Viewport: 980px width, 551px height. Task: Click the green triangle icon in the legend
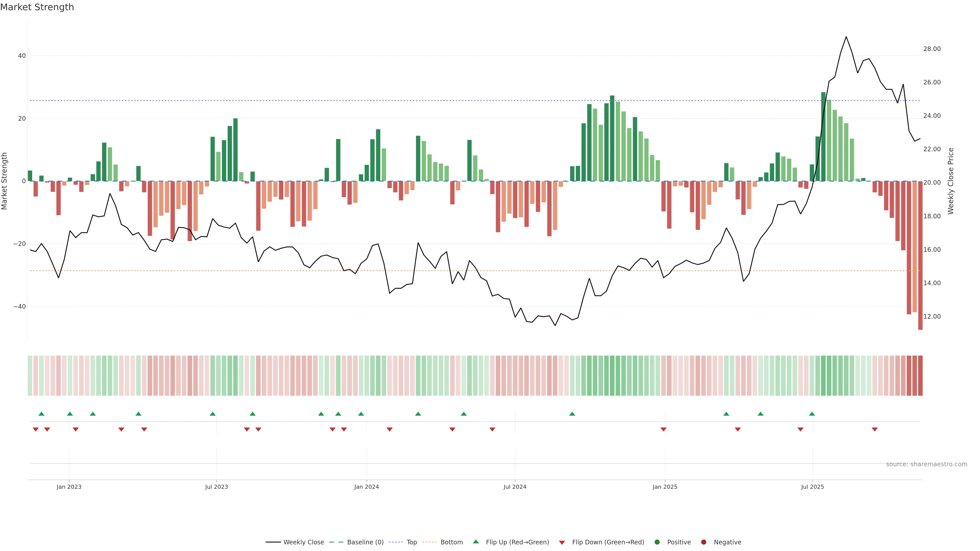475,542
